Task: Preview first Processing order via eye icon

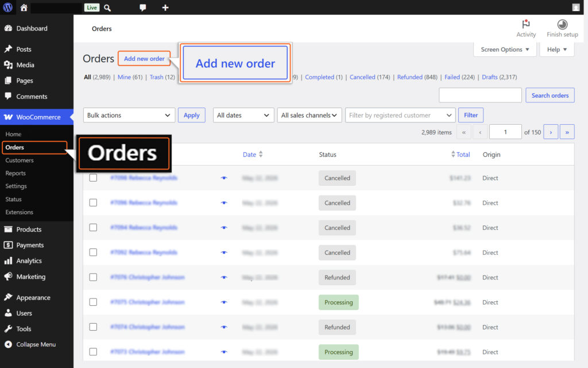Action: click(224, 302)
